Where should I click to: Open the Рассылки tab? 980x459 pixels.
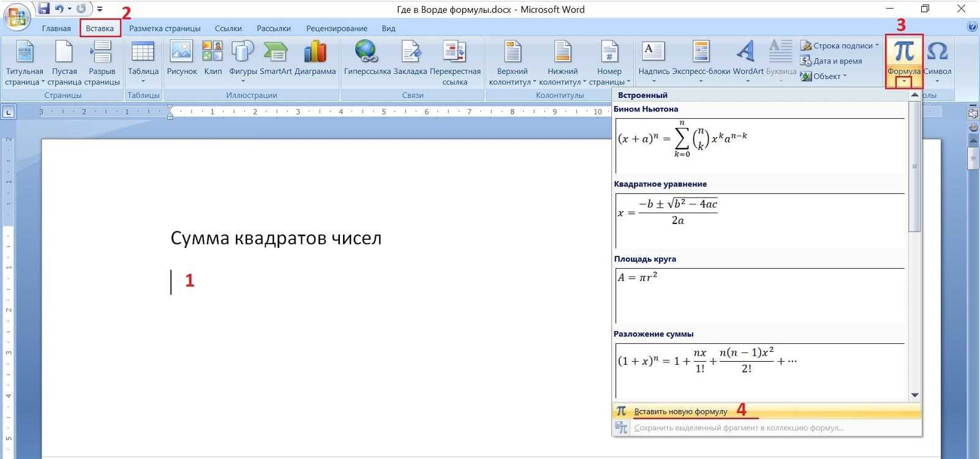[x=274, y=28]
